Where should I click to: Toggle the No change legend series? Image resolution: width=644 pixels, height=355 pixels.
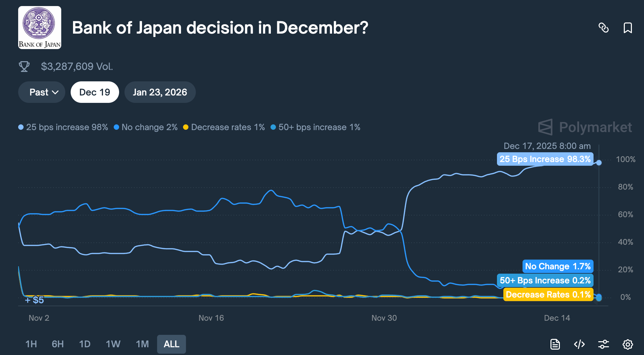tap(146, 127)
